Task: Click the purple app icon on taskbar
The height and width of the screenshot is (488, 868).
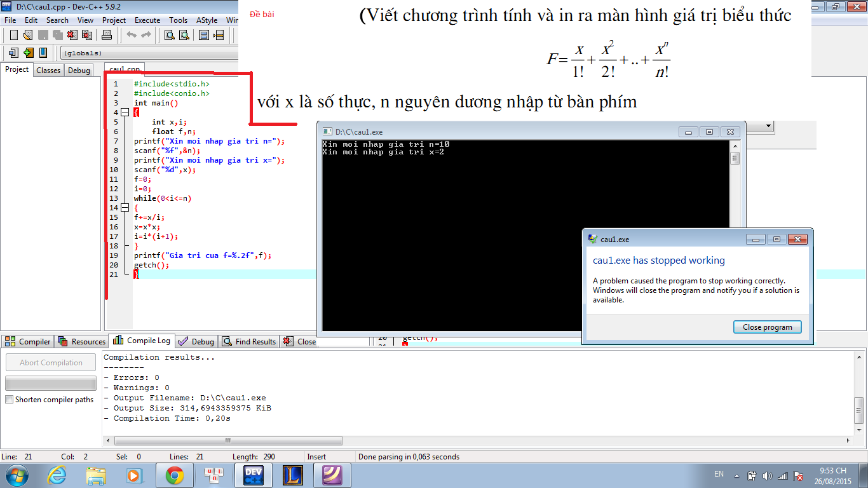Action: [333, 475]
